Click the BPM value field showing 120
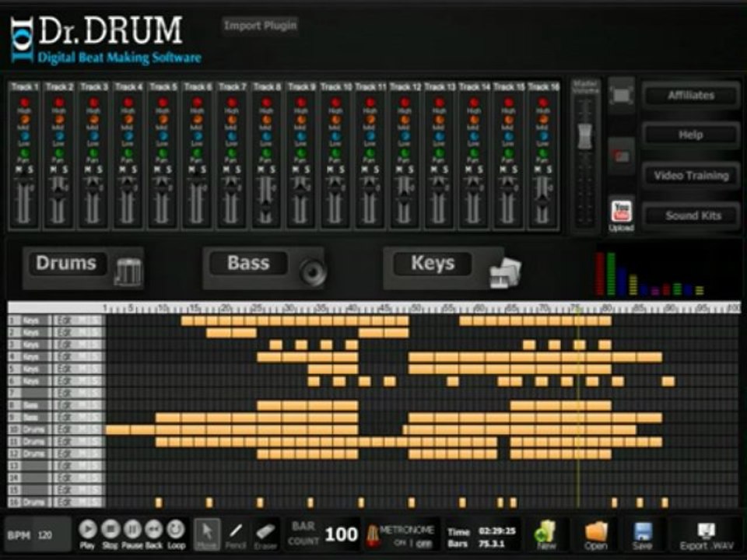 45,535
